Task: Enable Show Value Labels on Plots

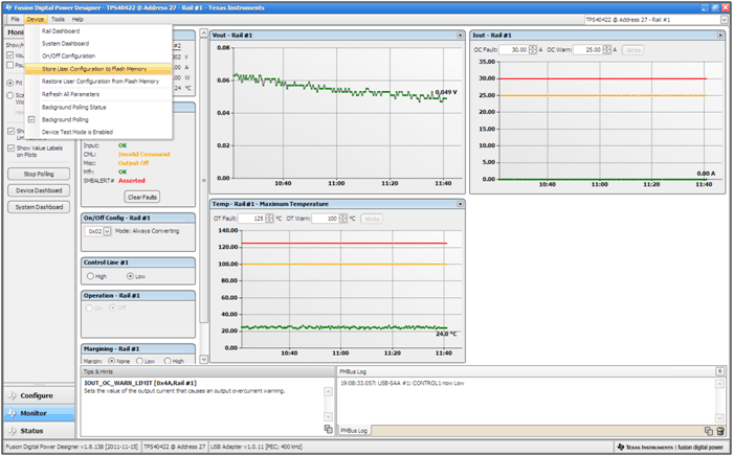Action: (x=11, y=148)
